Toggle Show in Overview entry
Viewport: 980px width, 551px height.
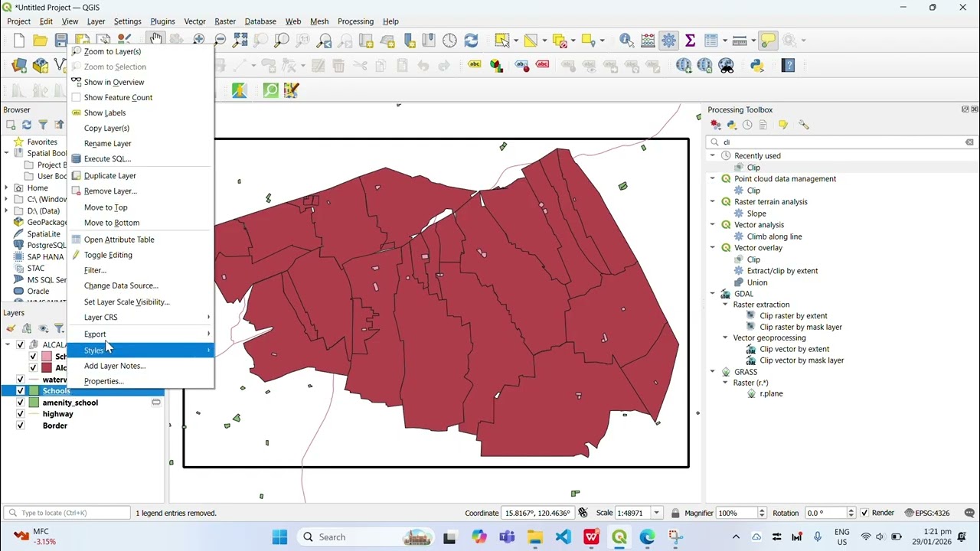point(114,82)
